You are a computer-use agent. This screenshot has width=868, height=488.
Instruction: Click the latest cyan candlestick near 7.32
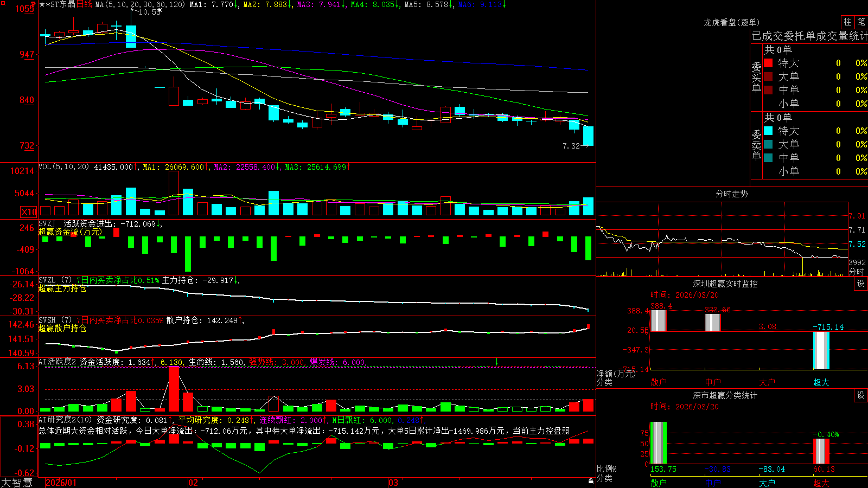pos(588,136)
